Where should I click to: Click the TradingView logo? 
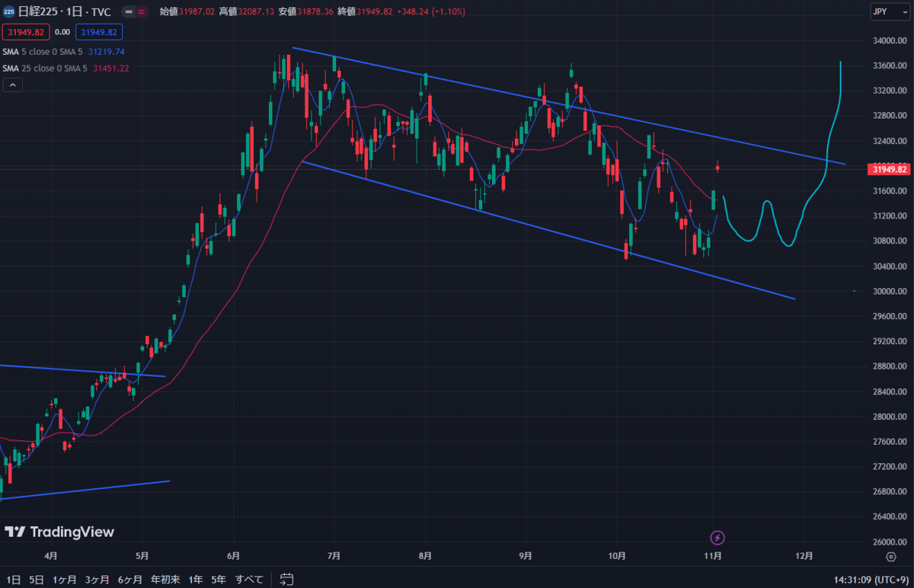(59, 532)
